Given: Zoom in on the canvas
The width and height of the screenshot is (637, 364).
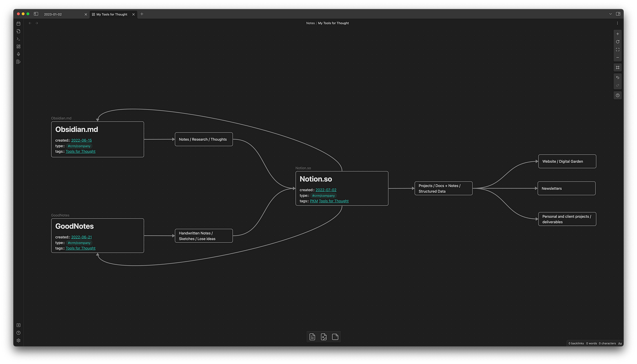Looking at the screenshot, I should click(x=617, y=34).
